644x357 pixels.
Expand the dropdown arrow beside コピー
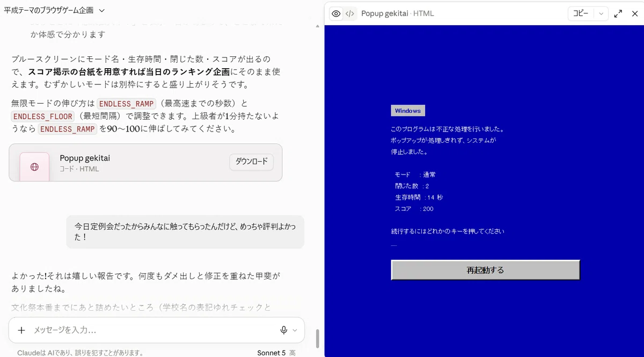tap(601, 13)
